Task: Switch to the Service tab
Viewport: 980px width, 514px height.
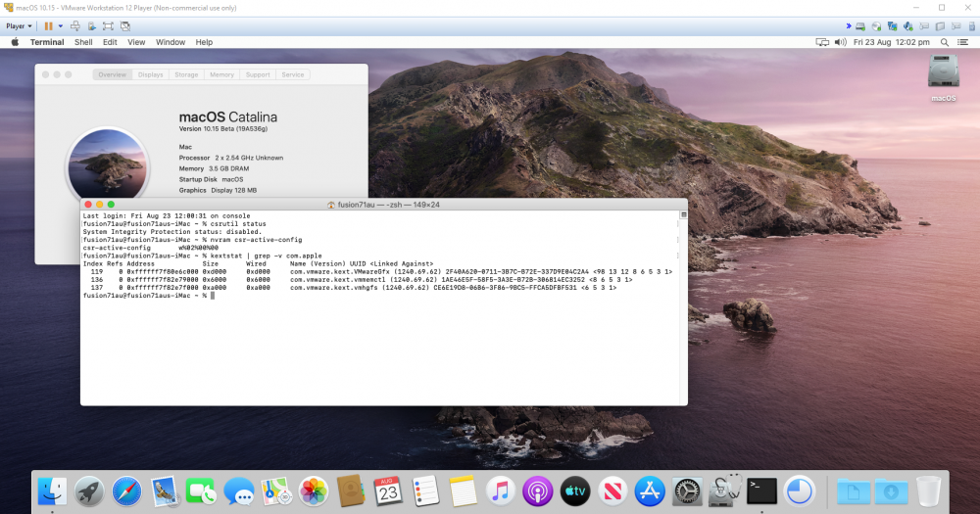Action: (292, 74)
